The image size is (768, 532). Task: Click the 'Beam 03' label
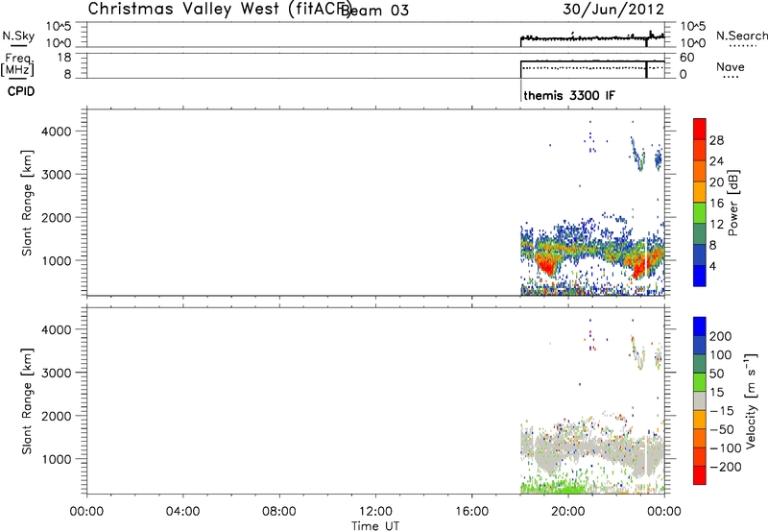pos(374,11)
